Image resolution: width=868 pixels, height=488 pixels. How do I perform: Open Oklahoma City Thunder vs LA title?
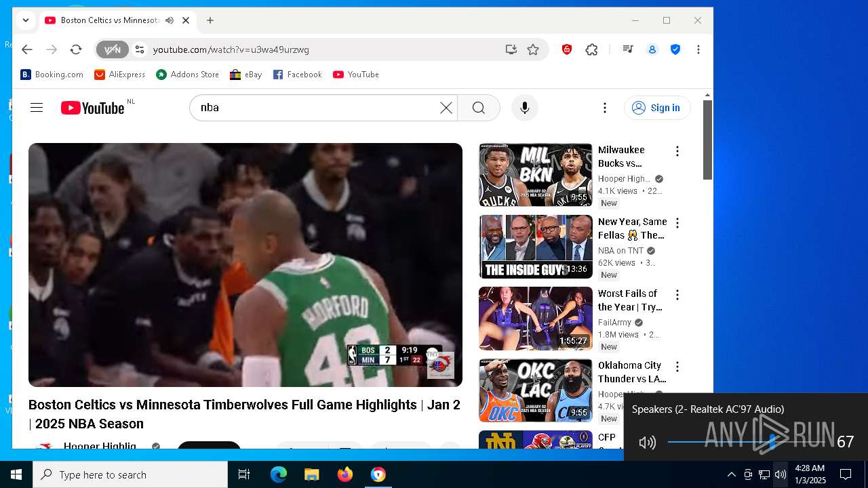pos(632,372)
